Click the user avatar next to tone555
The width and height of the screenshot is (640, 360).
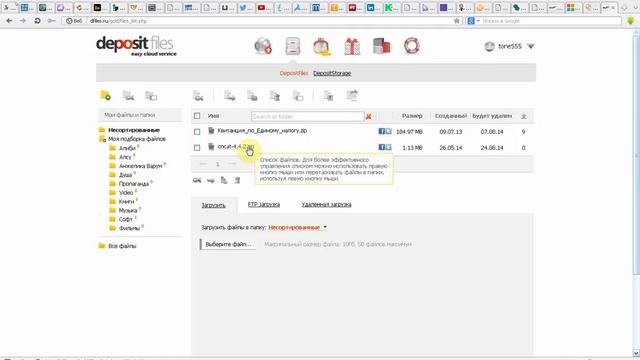489,47
